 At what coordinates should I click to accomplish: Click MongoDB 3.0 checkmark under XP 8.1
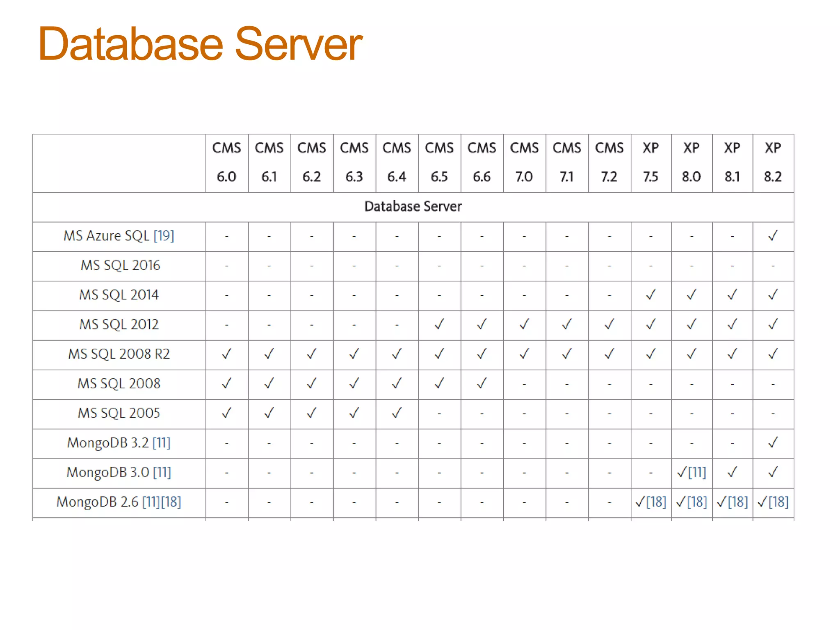(733, 472)
